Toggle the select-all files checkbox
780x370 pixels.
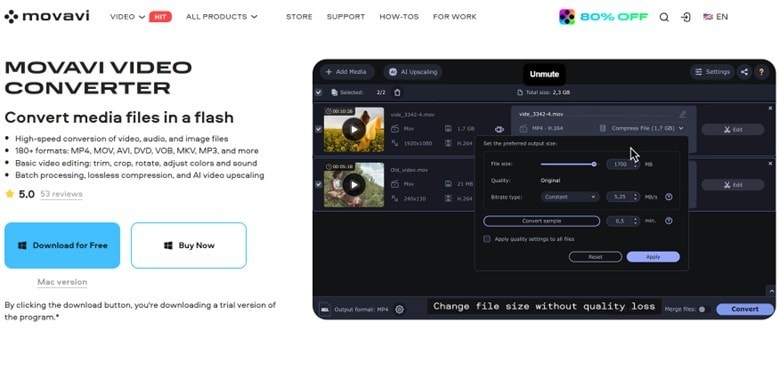[319, 92]
